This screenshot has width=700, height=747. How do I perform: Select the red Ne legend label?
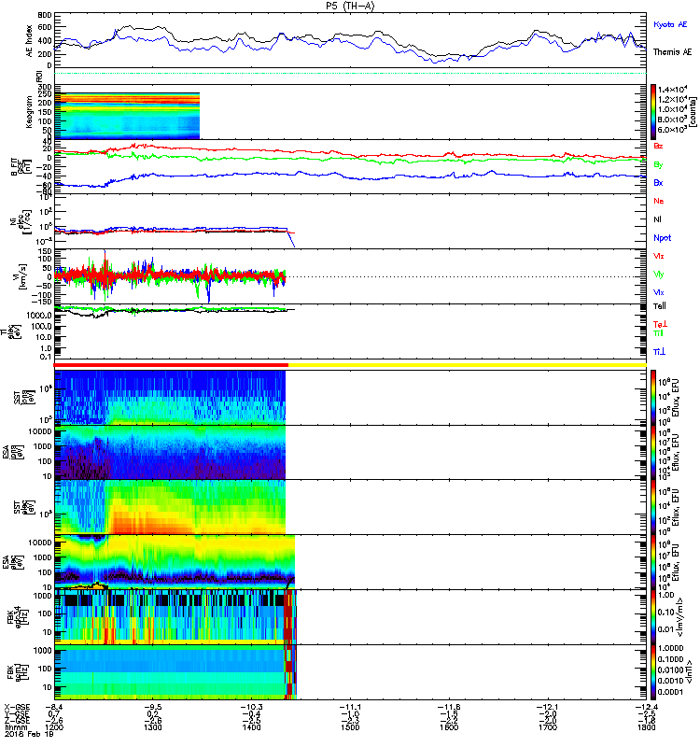pyautogui.click(x=659, y=201)
